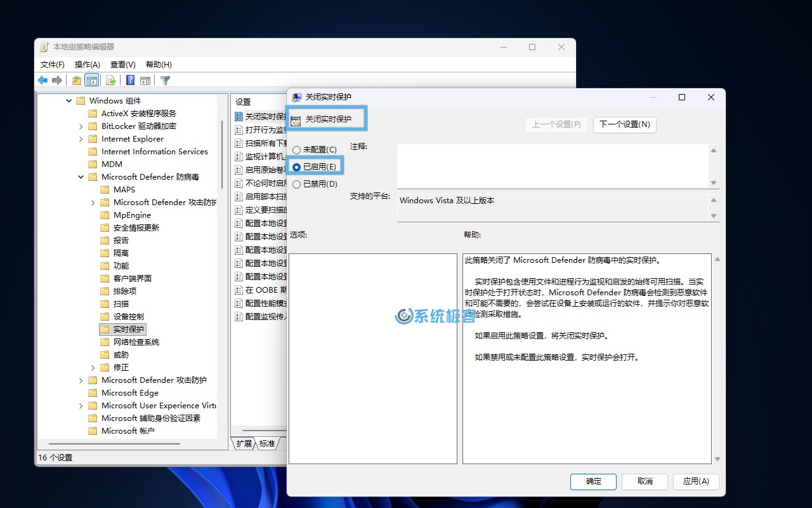The height and width of the screenshot is (508, 812).
Task: Click the Export List toolbar icon
Action: point(111,81)
